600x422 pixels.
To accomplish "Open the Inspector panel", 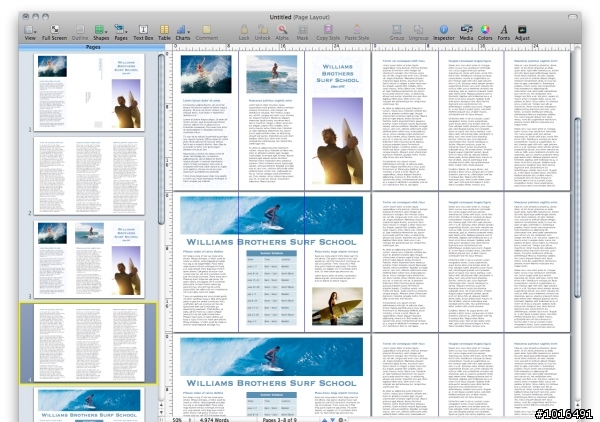I will pyautogui.click(x=444, y=33).
